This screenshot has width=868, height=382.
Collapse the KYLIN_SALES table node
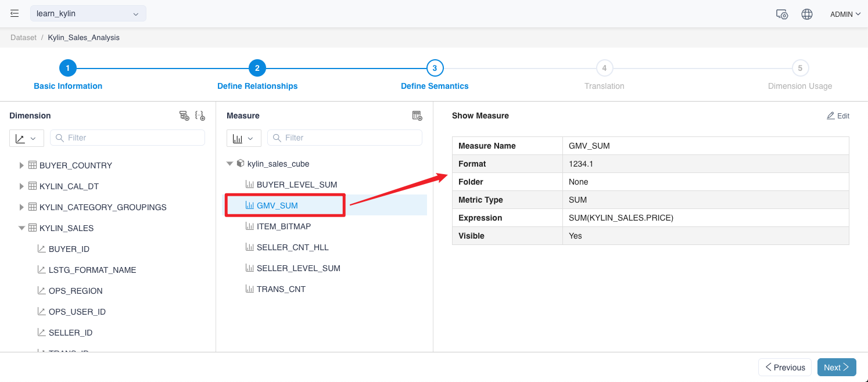point(21,228)
